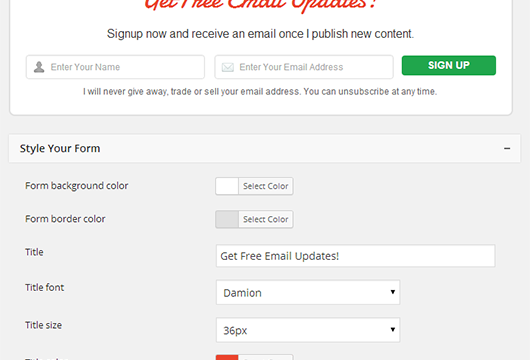The width and height of the screenshot is (530, 360).
Task: Click the envelope icon in email field
Action: coord(228,67)
